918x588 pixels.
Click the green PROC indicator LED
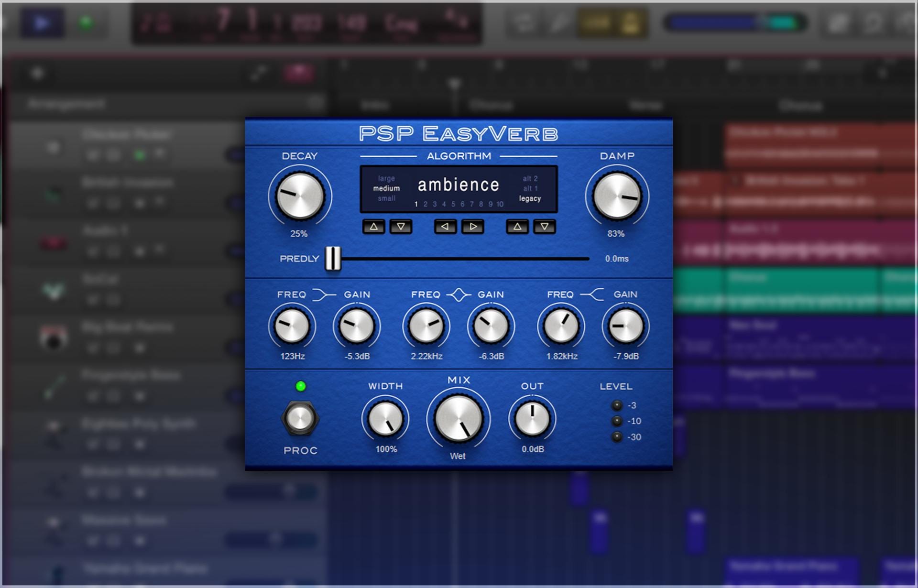pos(301,386)
